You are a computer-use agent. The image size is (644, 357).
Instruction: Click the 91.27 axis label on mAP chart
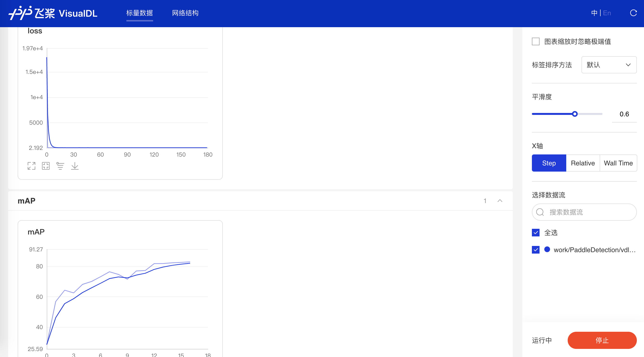(x=36, y=250)
